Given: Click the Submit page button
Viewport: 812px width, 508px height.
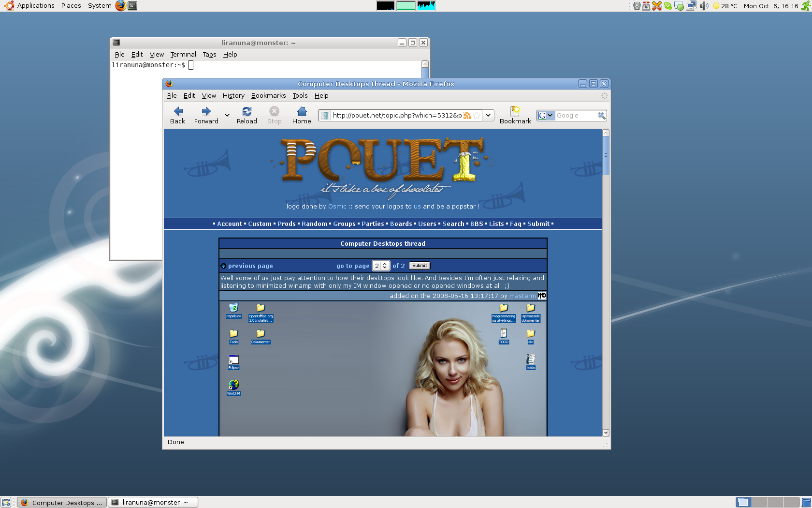Looking at the screenshot, I should (x=420, y=266).
